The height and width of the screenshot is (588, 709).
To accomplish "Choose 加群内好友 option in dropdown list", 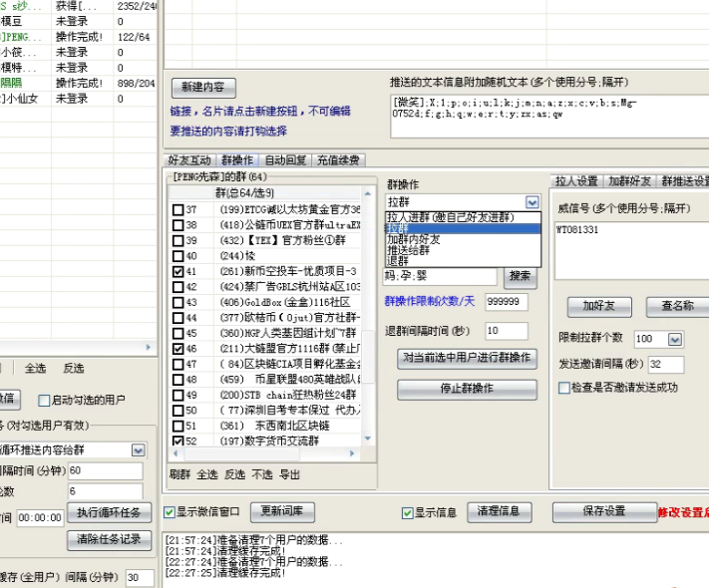I will click(463, 239).
